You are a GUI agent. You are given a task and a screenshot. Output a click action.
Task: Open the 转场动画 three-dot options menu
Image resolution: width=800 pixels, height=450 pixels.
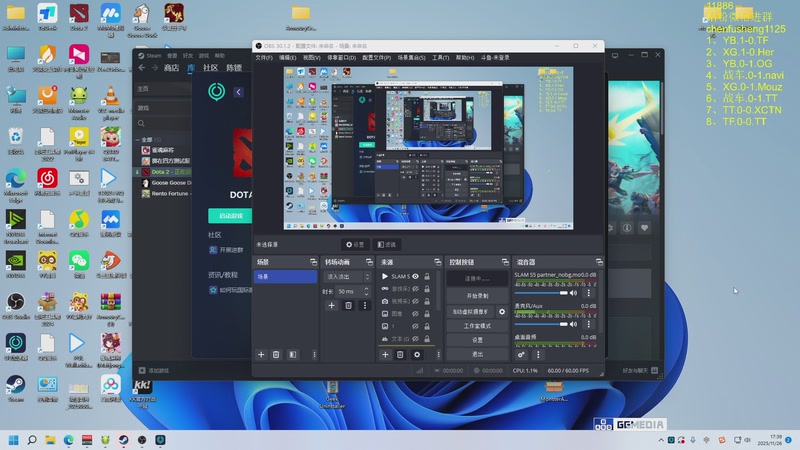(x=365, y=306)
